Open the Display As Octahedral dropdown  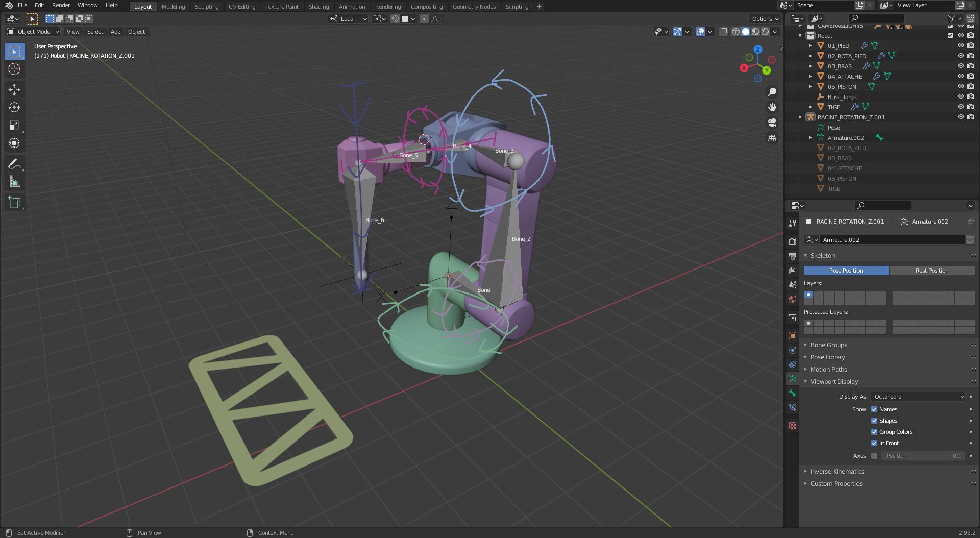(918, 397)
